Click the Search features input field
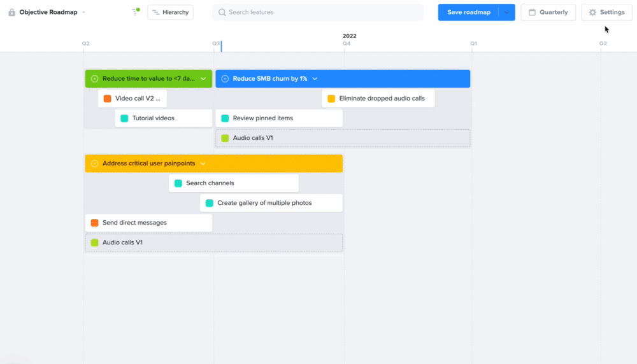637x364 pixels. pyautogui.click(x=318, y=12)
